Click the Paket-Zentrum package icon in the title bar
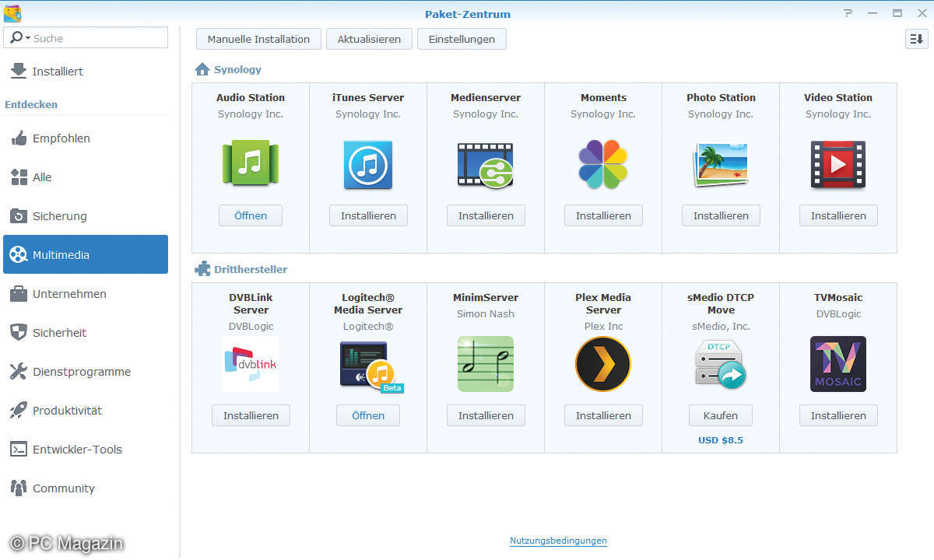Image resolution: width=934 pixels, height=560 pixels. pyautogui.click(x=12, y=14)
